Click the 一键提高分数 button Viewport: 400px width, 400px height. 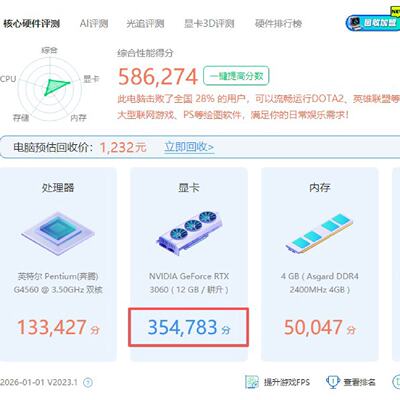tap(236, 76)
